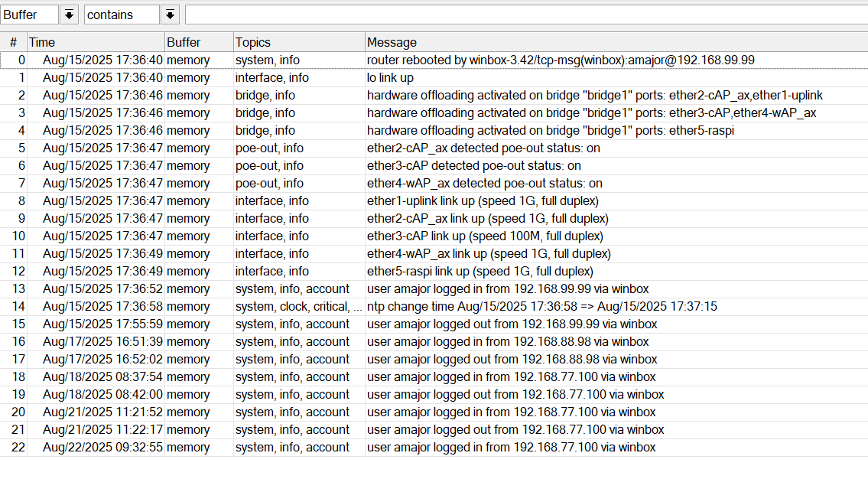Screen dimensions: 868x492
Task: Select the ether4-wAP_ax link up row
Action: 489,253
